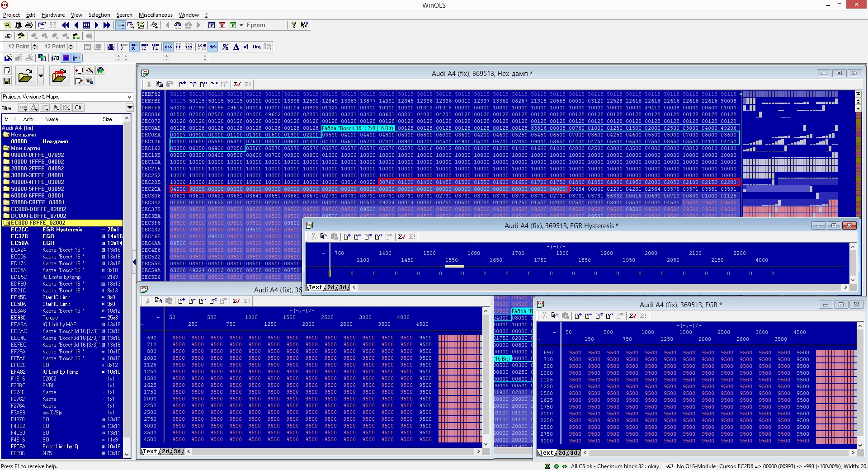This screenshot has width=868, height=470.
Task: Switch to 3d tab in EGR window
Action: pyautogui.click(x=574, y=452)
